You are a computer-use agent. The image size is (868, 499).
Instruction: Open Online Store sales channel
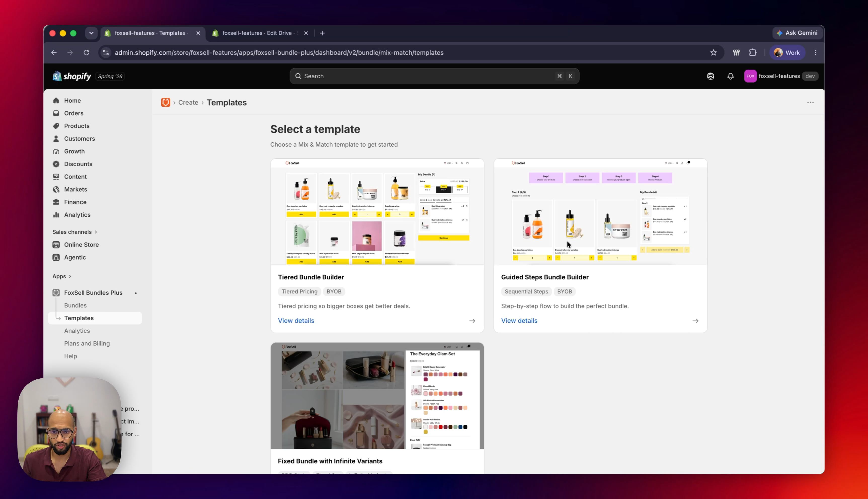tap(81, 244)
